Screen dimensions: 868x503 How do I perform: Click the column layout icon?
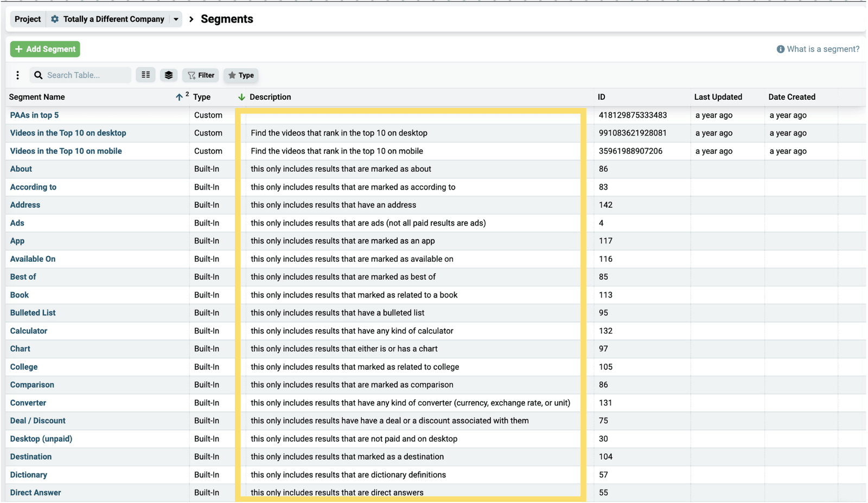pos(146,75)
